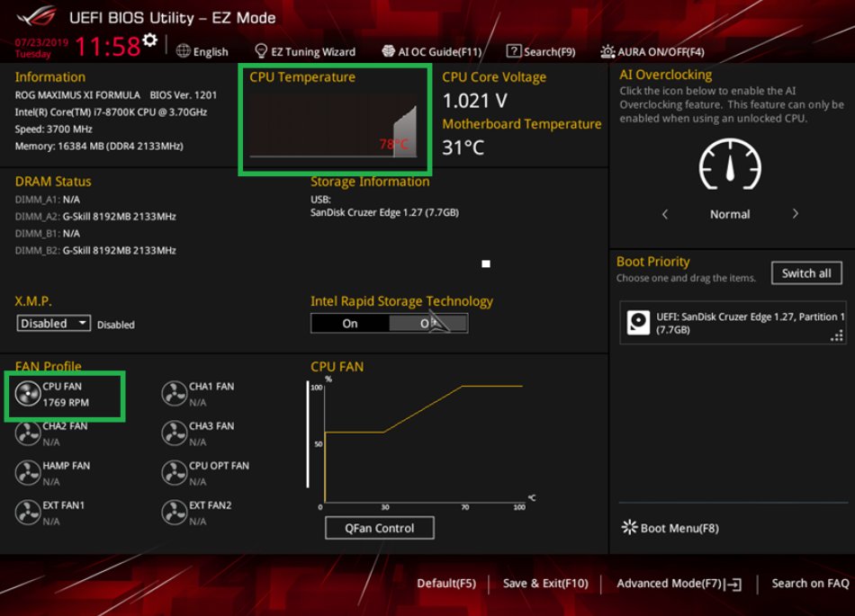Switch to next AI Overclocking mode arrow
Image resolution: width=855 pixels, height=616 pixels.
pos(795,213)
